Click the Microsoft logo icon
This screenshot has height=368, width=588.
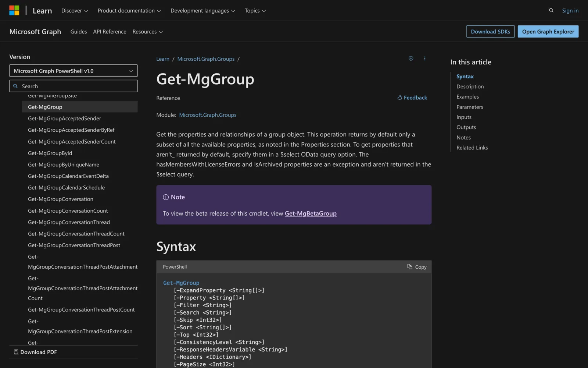[14, 10]
